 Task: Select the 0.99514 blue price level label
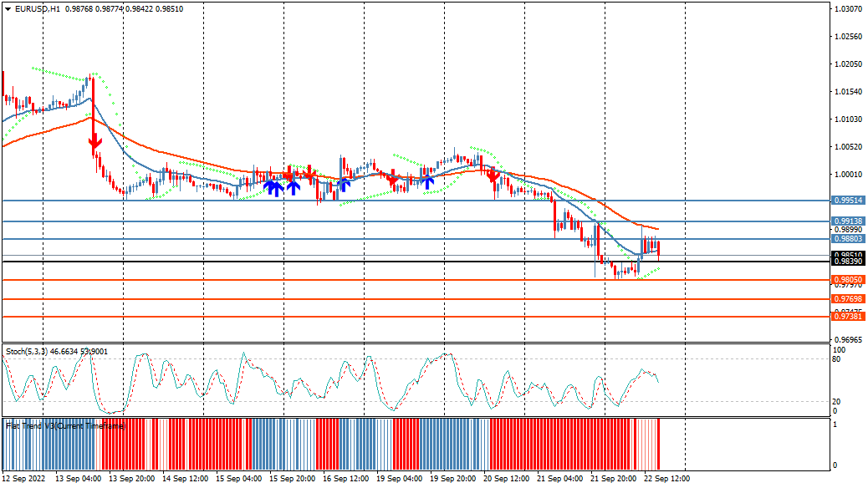pyautogui.click(x=848, y=201)
